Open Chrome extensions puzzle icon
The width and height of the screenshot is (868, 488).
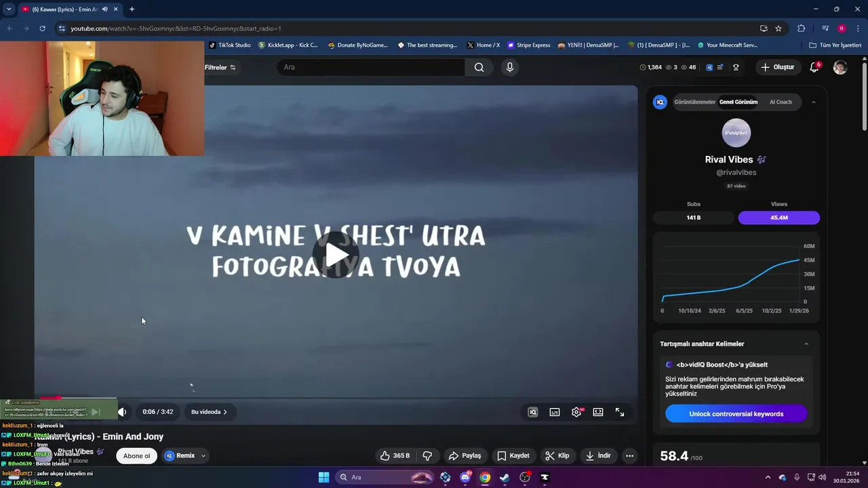click(802, 28)
